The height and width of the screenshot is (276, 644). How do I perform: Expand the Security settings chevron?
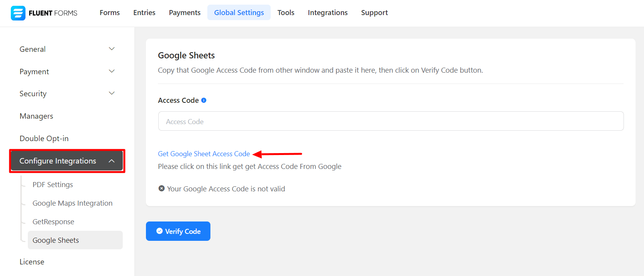[112, 94]
